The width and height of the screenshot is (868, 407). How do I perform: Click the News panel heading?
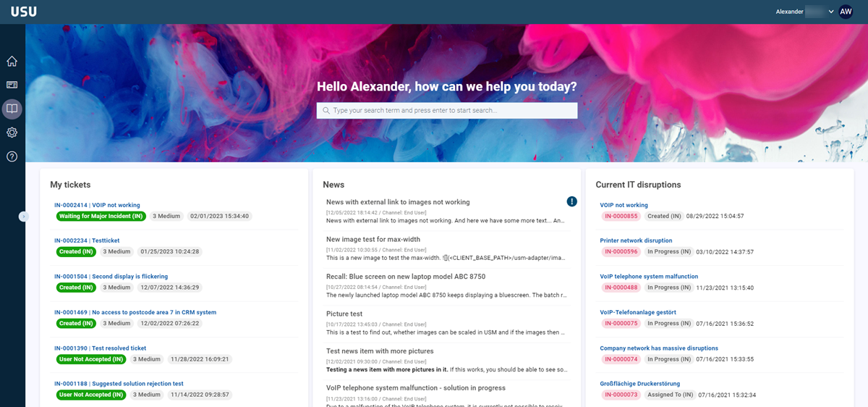[333, 185]
